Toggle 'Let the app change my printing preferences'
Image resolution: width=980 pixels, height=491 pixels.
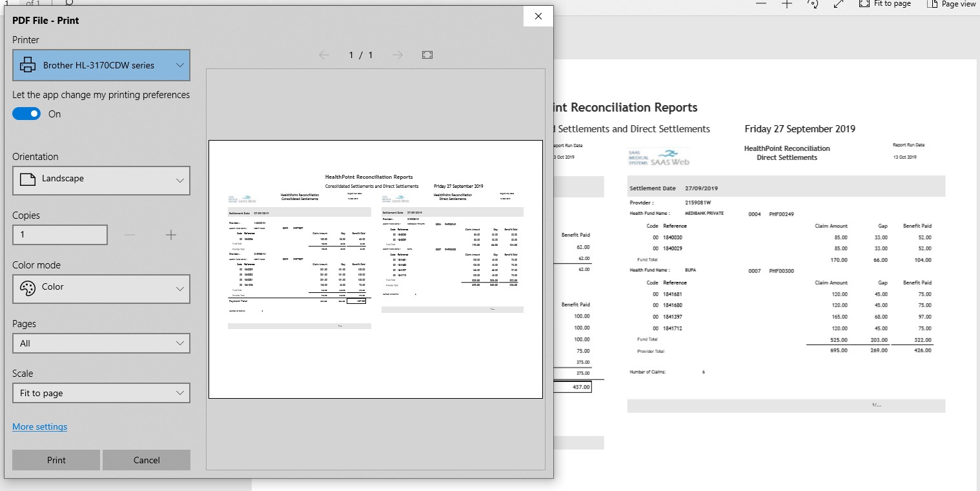[26, 114]
